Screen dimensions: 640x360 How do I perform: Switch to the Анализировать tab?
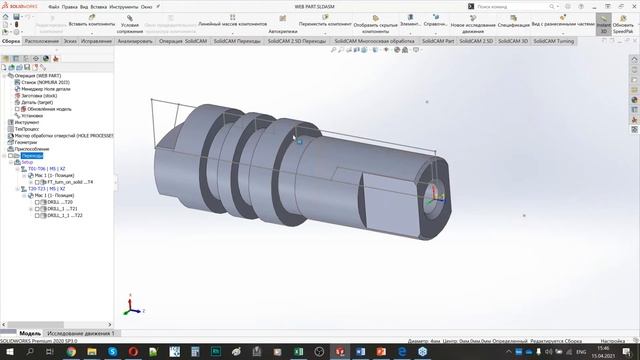135,41
